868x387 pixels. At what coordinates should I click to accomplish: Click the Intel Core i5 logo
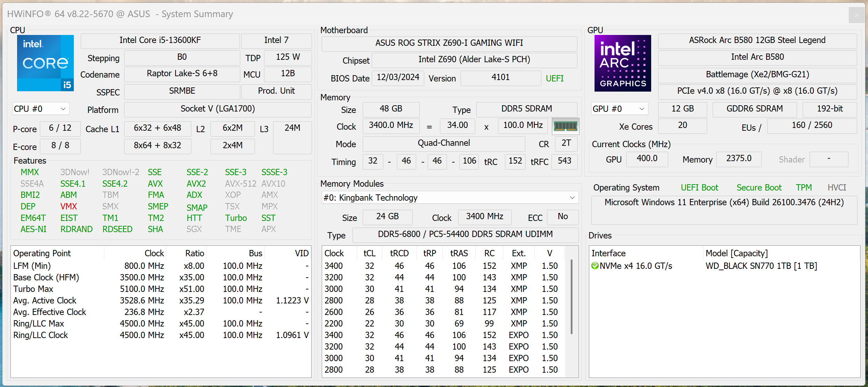(45, 63)
